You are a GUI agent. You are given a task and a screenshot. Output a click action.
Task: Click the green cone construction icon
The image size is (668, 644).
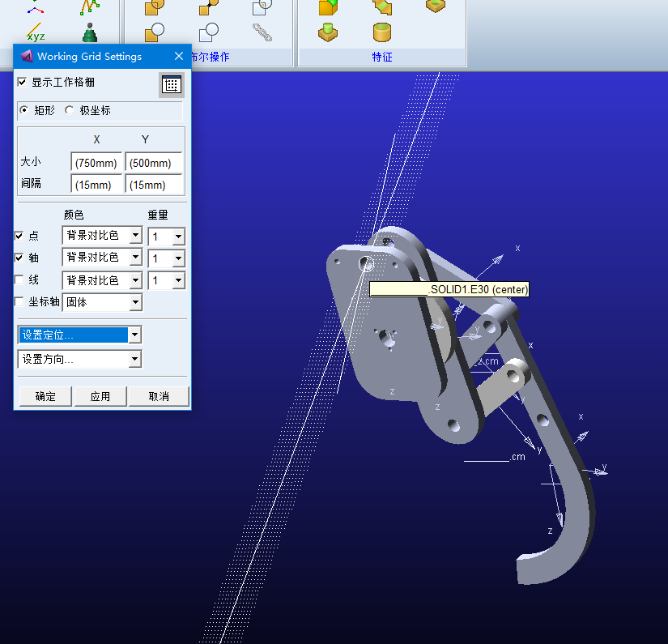[90, 33]
